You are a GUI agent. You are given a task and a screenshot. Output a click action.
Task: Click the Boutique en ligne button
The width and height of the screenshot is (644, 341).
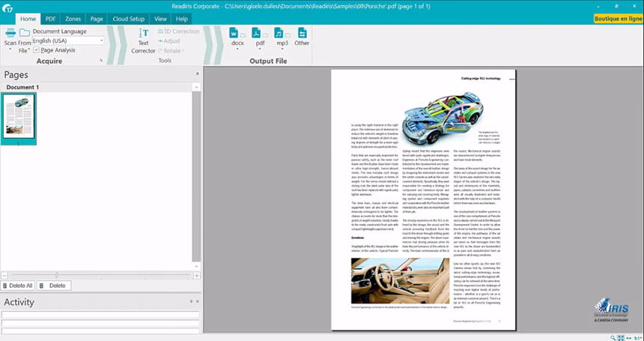618,19
